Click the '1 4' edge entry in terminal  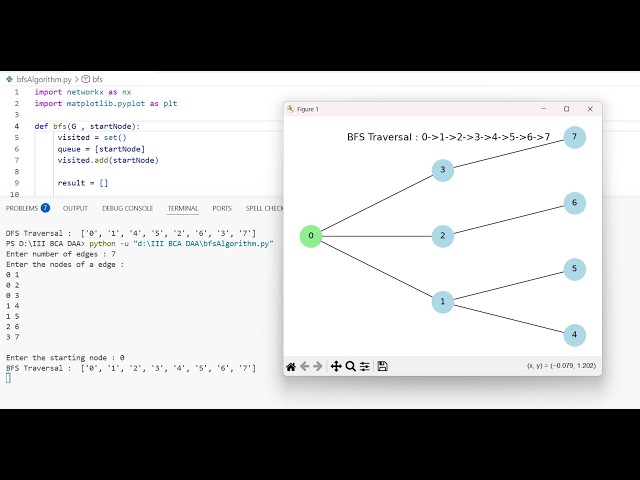(x=12, y=306)
